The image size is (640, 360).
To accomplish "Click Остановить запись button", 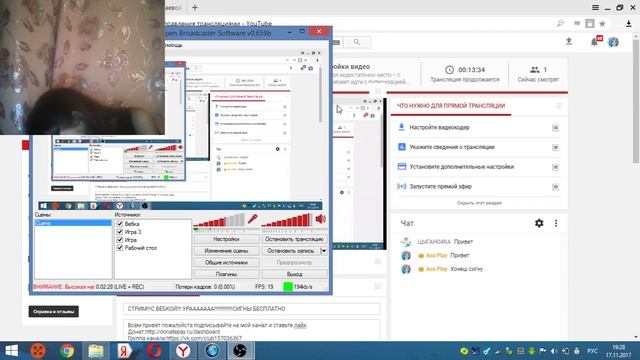I will click(x=291, y=251).
